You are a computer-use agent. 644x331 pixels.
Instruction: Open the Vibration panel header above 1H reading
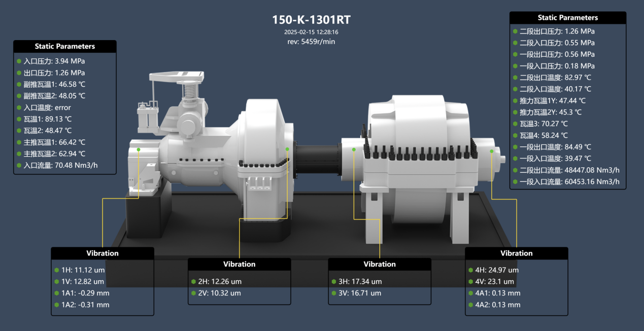pyautogui.click(x=103, y=253)
